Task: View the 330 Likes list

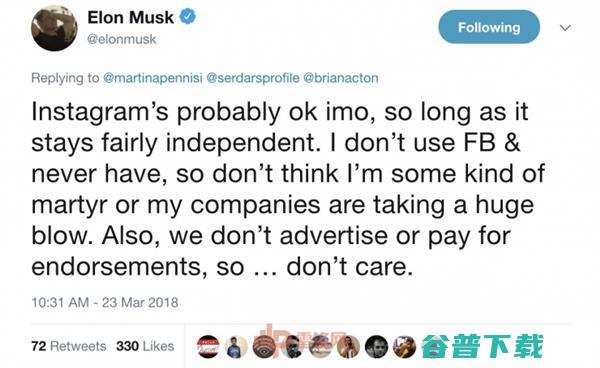Action: click(145, 346)
